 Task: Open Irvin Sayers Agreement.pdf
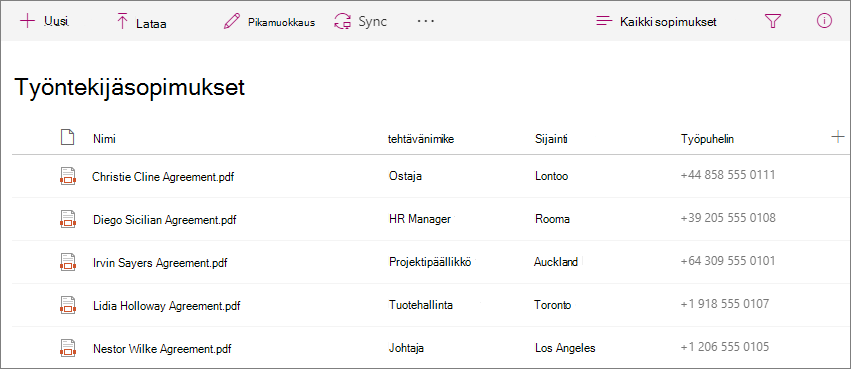pyautogui.click(x=160, y=263)
